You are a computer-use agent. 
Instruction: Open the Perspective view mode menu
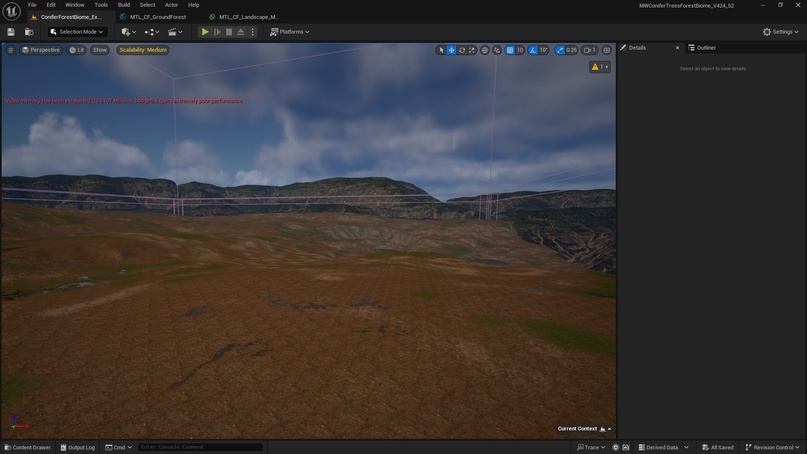[x=41, y=50]
